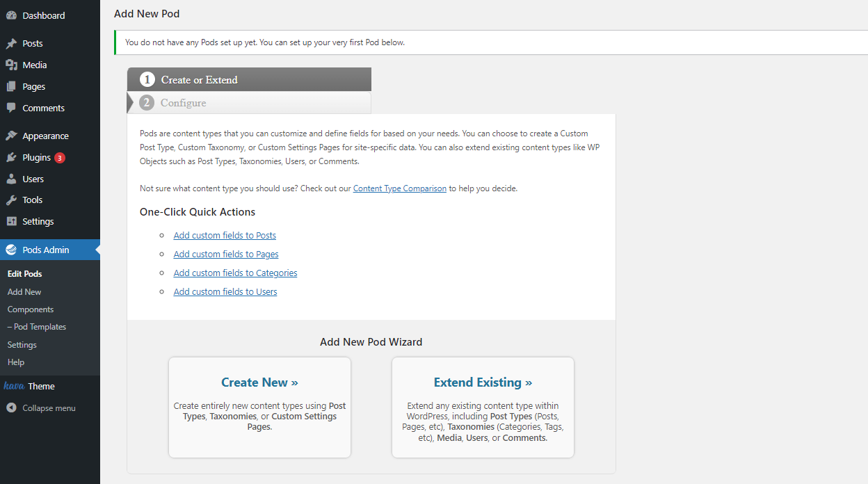Click Add custom fields to Categories
The width and height of the screenshot is (868, 484).
[236, 273]
